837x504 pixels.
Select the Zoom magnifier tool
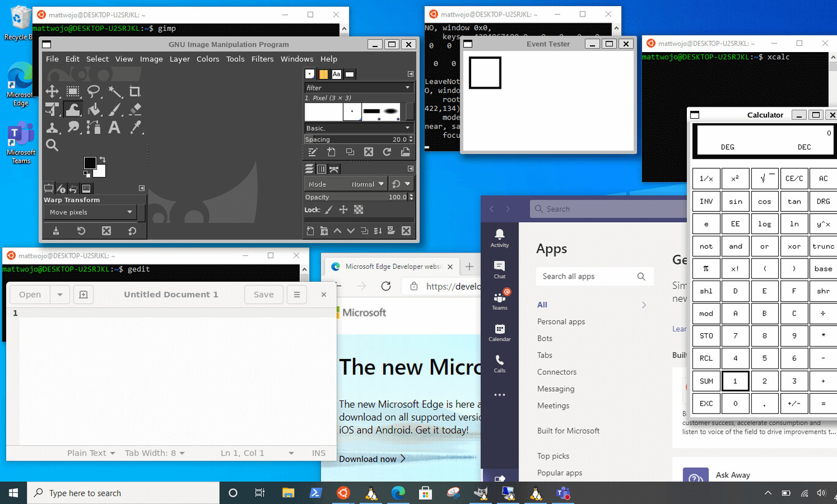(53, 145)
